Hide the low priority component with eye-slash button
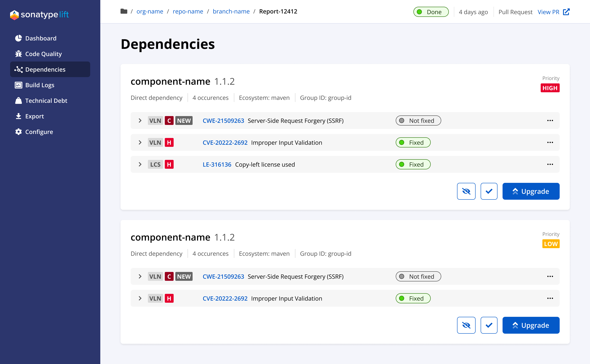Screen dimensions: 590x364 (x=466, y=325)
